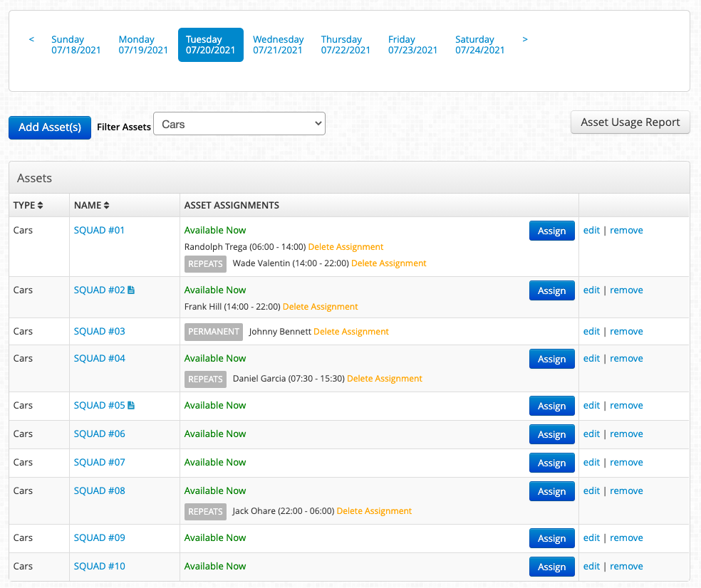The image size is (701, 588).
Task: Click the Add Asset(s) button
Action: click(x=50, y=128)
